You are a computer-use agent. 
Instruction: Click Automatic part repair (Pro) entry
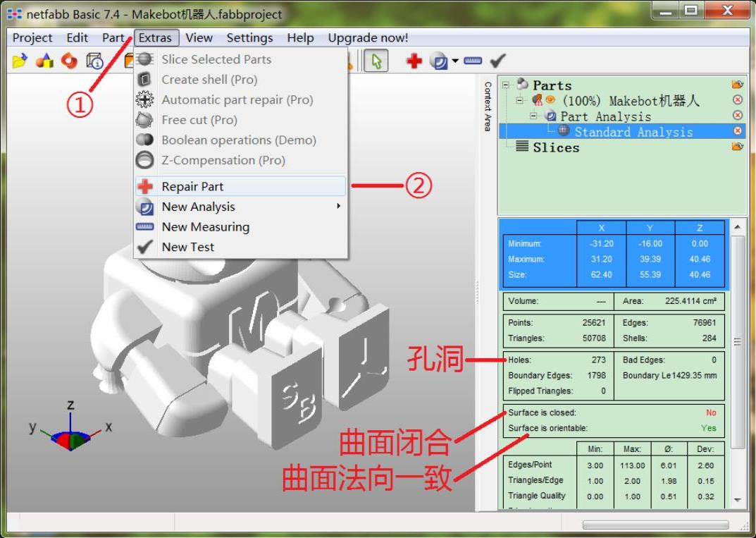[240, 100]
